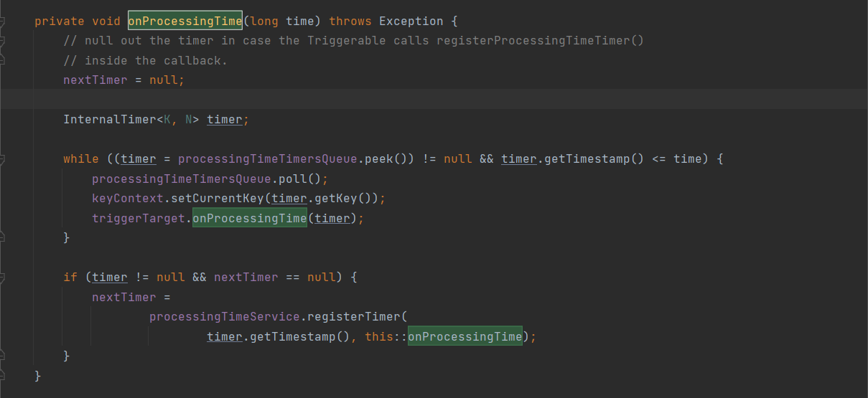Click nextTimer in 'nextTimer = null;' statement
Viewport: 868px width, 398px height.
click(x=95, y=80)
